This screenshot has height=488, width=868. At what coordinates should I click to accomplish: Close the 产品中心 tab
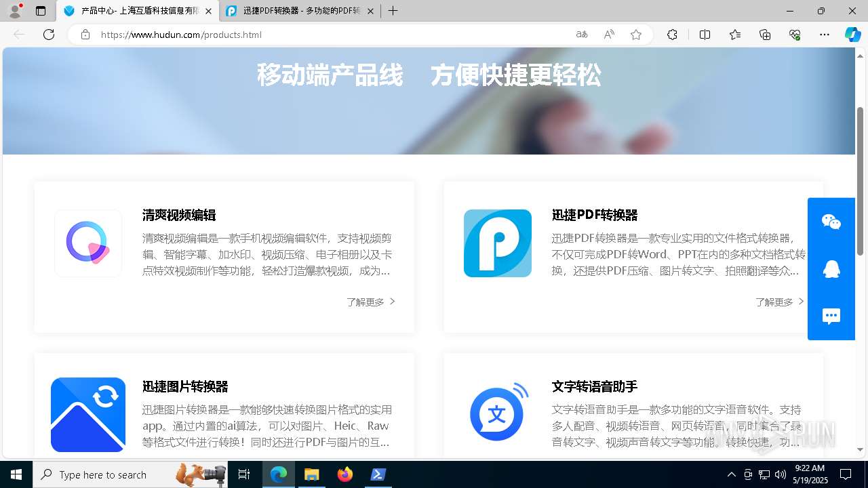[208, 11]
